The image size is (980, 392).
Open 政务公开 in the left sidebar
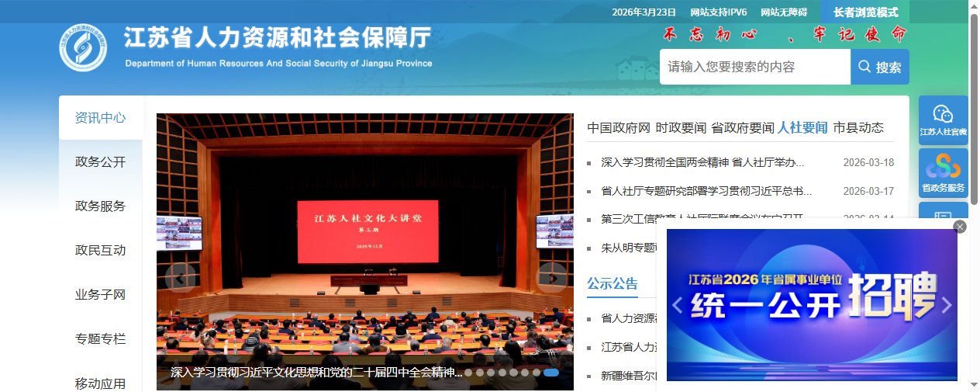pyautogui.click(x=100, y=162)
